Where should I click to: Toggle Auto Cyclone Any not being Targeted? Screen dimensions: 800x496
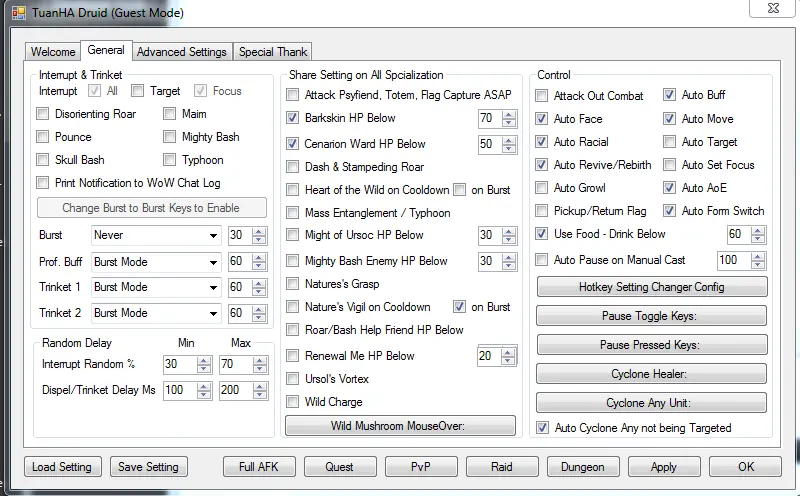pos(543,428)
